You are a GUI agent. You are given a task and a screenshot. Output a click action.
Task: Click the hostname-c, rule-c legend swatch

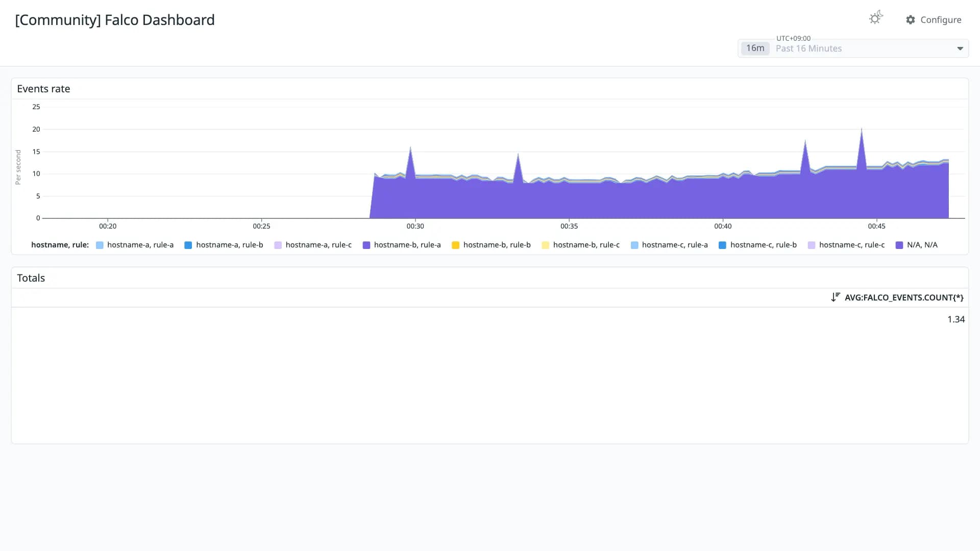point(812,245)
